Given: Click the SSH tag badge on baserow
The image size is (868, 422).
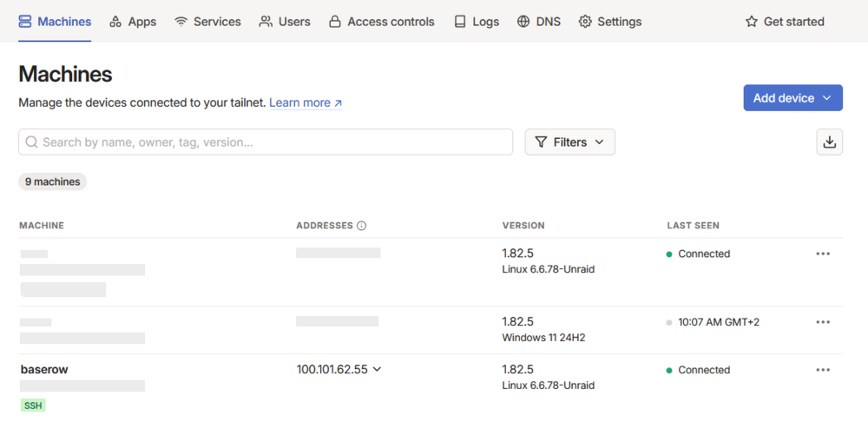Looking at the screenshot, I should [33, 406].
